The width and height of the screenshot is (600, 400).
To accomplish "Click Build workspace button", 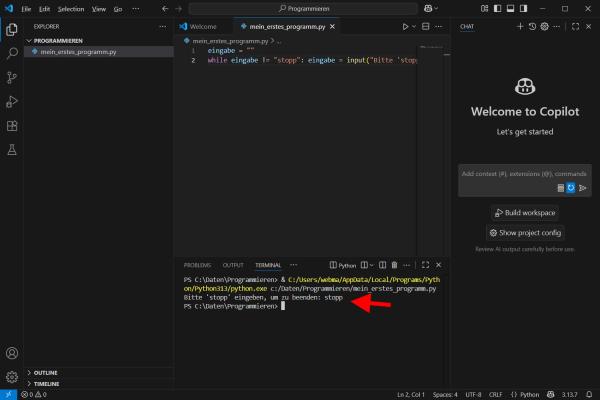I will [525, 213].
